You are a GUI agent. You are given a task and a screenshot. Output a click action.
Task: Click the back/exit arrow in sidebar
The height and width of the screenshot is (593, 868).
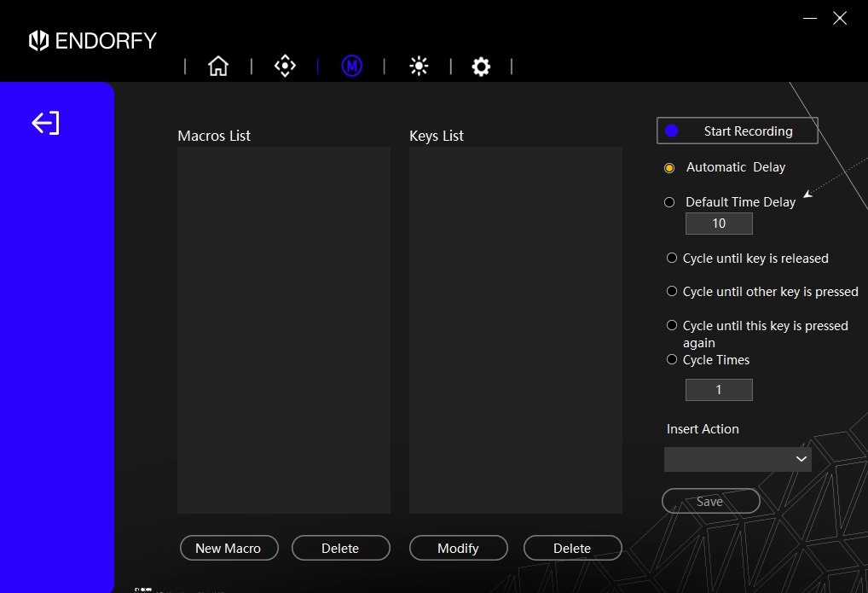(45, 123)
